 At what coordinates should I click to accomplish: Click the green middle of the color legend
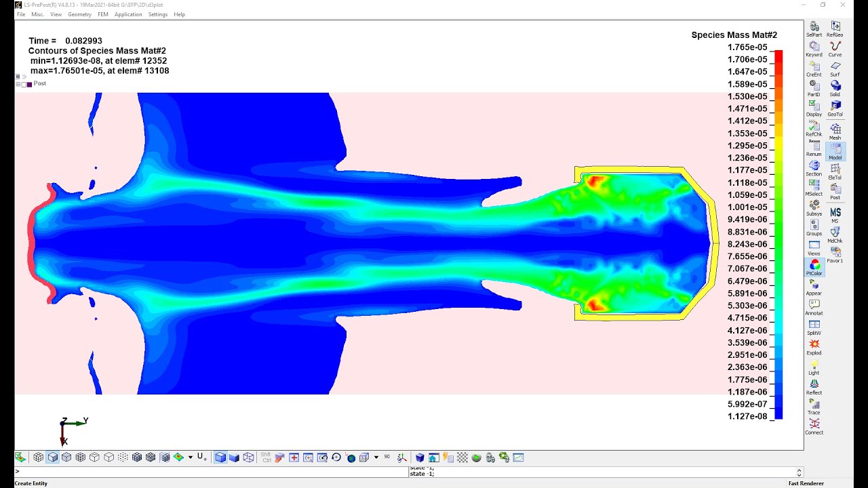[x=778, y=234]
